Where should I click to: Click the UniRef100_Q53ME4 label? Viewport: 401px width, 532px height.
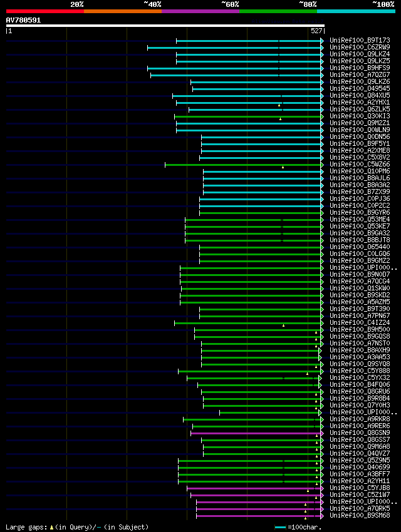tap(360, 220)
